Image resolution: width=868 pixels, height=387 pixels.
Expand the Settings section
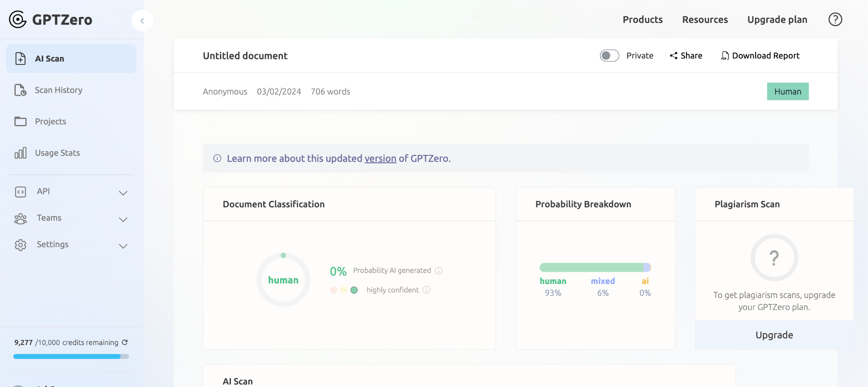pyautogui.click(x=123, y=246)
